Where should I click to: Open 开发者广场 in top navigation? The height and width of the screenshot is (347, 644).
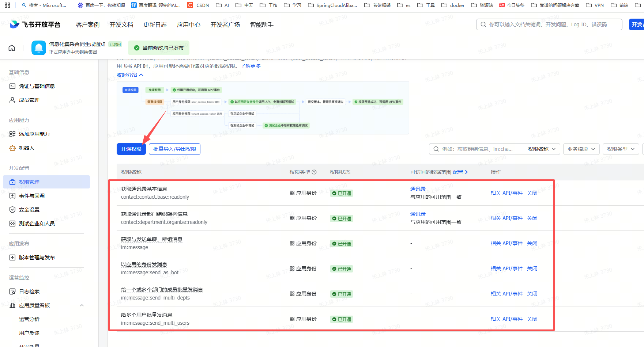point(225,24)
